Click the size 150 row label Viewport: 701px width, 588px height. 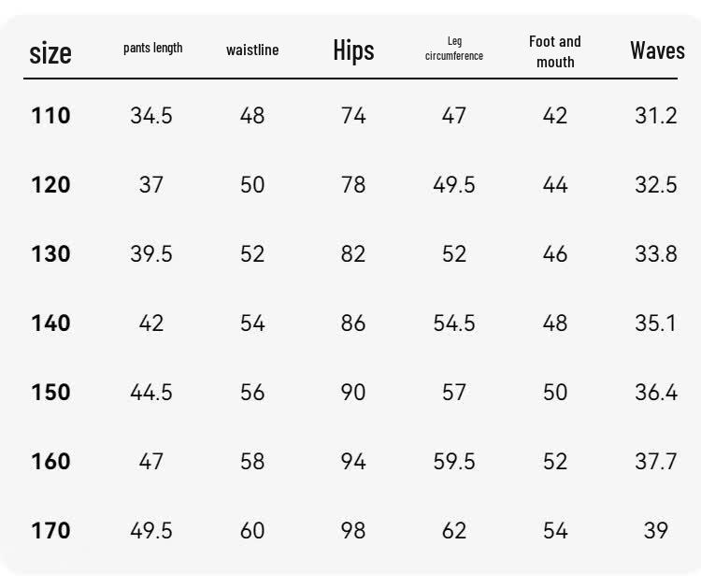pyautogui.click(x=50, y=392)
